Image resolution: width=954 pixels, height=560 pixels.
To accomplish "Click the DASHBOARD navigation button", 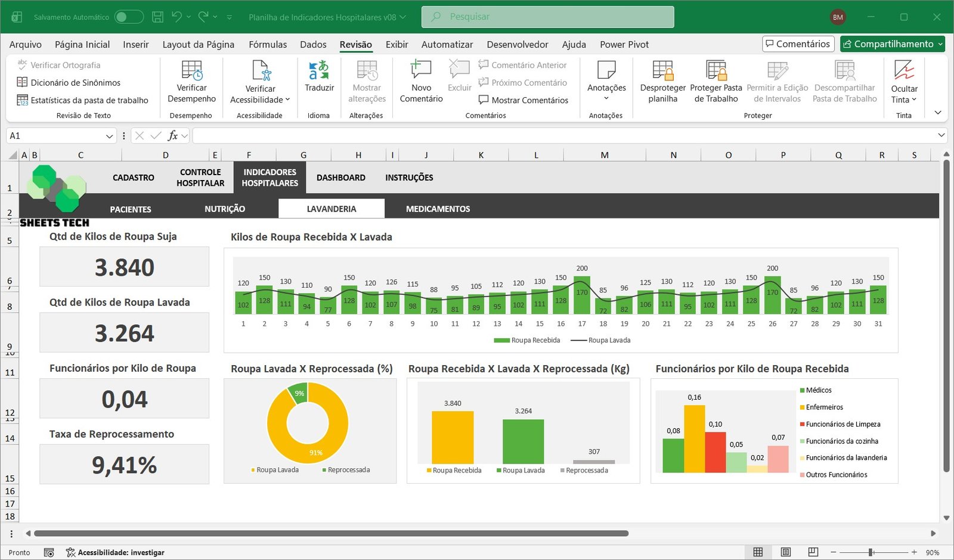I will tap(340, 178).
